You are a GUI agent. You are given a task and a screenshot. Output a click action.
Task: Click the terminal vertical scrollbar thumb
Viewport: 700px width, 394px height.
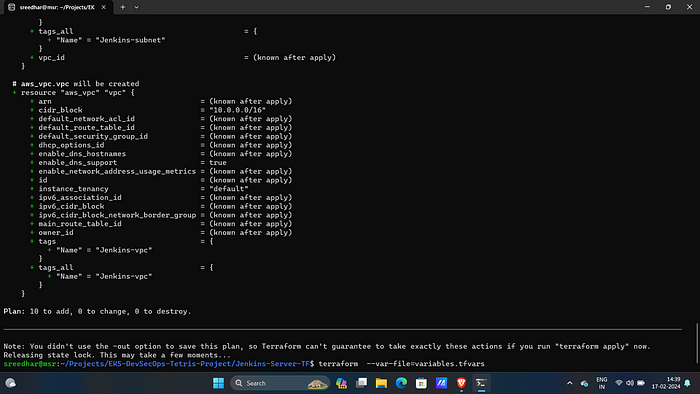[696, 344]
